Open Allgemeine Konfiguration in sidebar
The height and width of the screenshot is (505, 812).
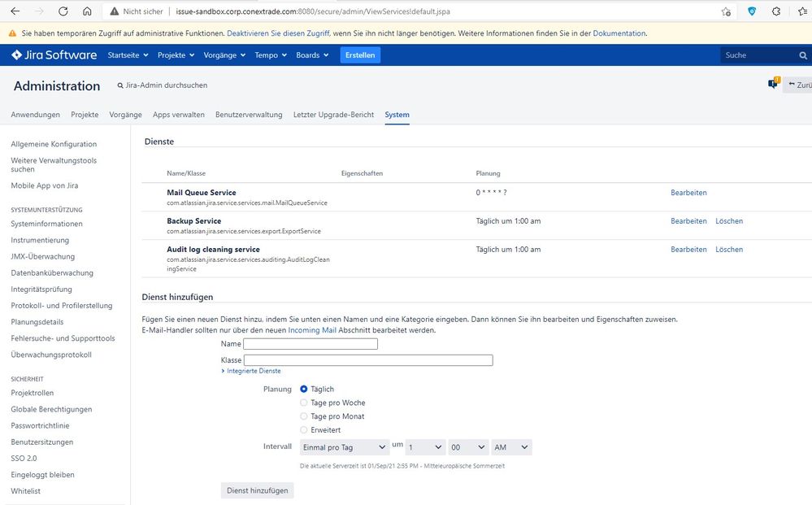pos(54,144)
